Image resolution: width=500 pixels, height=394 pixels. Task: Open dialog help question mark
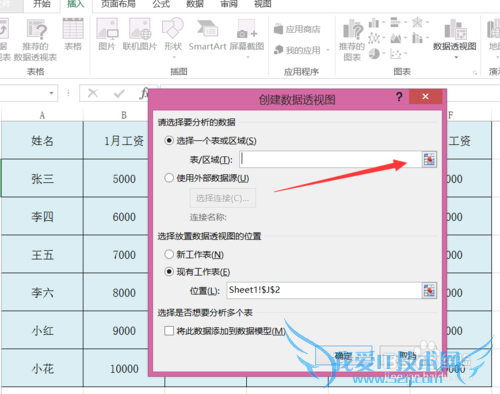point(399,97)
